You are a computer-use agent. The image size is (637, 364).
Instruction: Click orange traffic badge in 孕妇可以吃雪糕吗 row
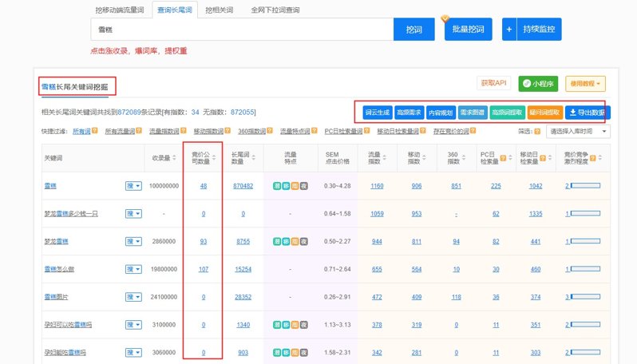click(x=295, y=325)
